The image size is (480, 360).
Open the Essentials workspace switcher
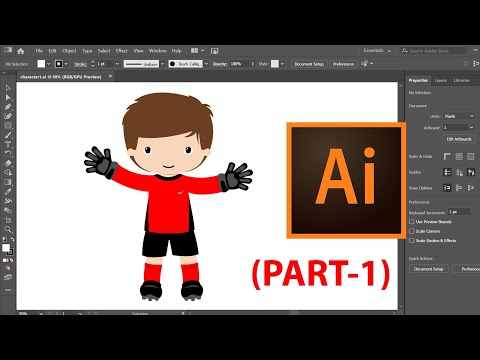point(377,51)
